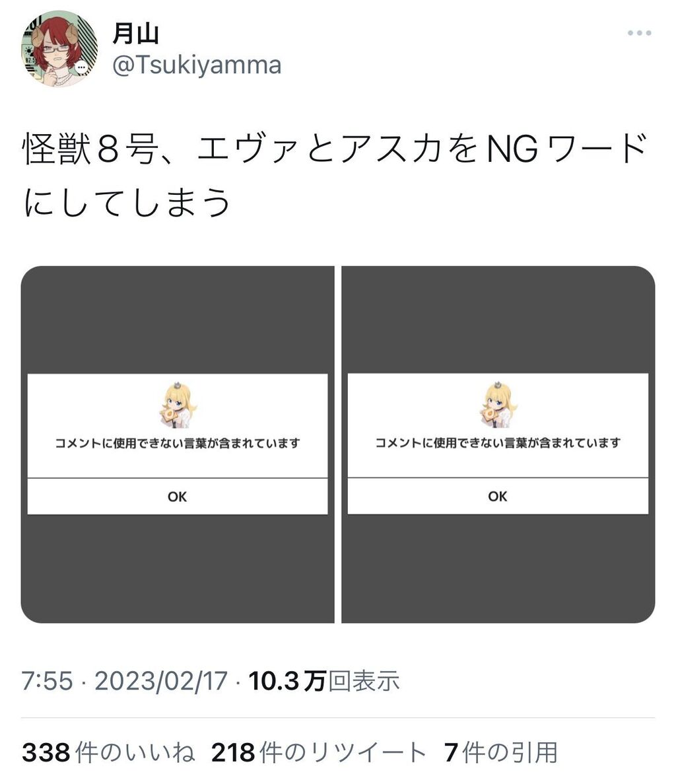The width and height of the screenshot is (676, 784).
Task: Open the right attached screenshot image
Action: (498, 445)
